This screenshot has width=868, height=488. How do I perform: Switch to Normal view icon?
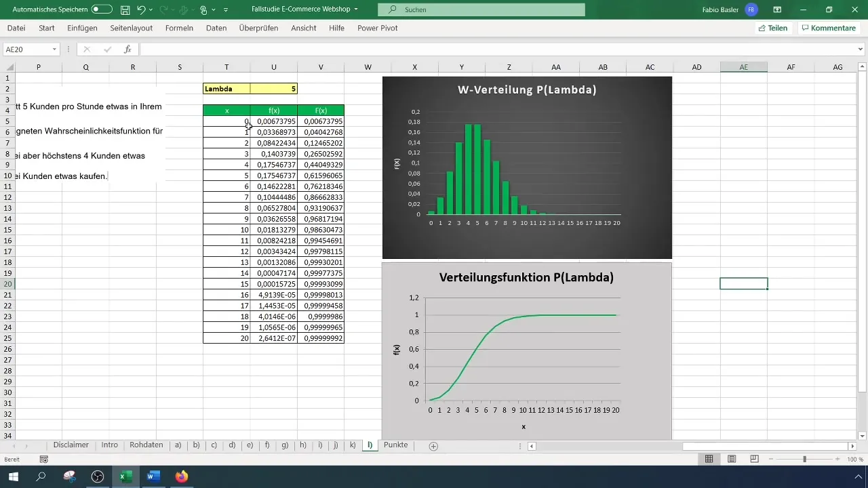709,460
